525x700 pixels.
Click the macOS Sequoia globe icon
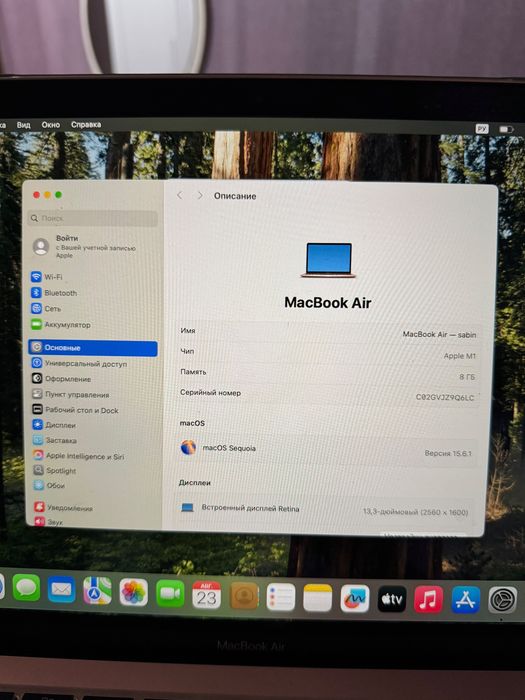point(188,447)
